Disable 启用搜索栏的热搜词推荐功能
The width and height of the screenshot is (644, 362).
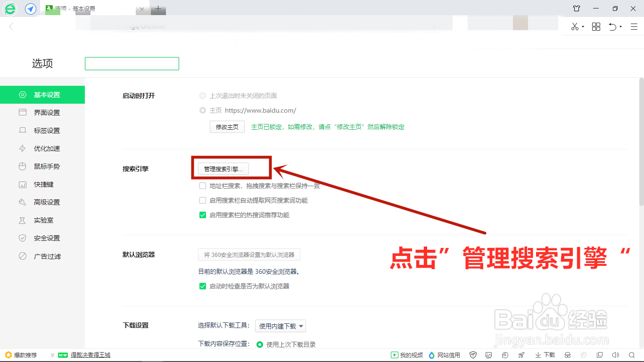pyautogui.click(x=202, y=214)
